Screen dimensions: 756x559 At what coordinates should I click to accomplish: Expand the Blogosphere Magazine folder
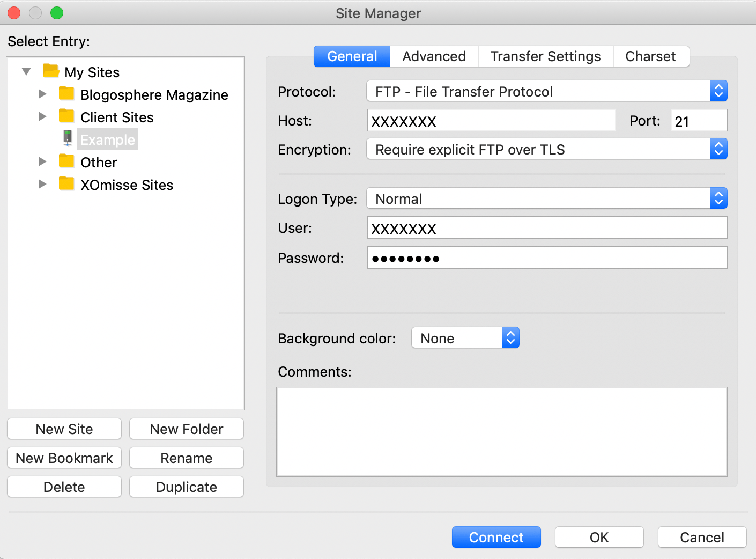(x=42, y=94)
